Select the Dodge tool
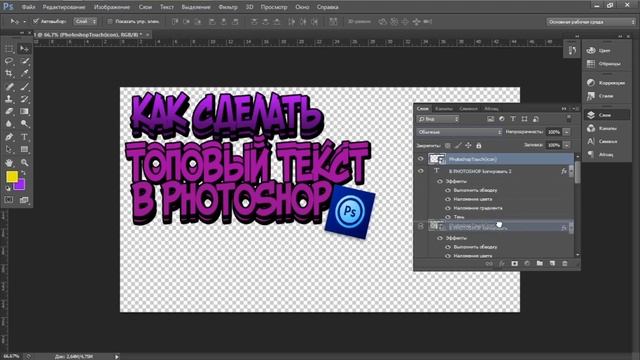 click(x=24, y=124)
